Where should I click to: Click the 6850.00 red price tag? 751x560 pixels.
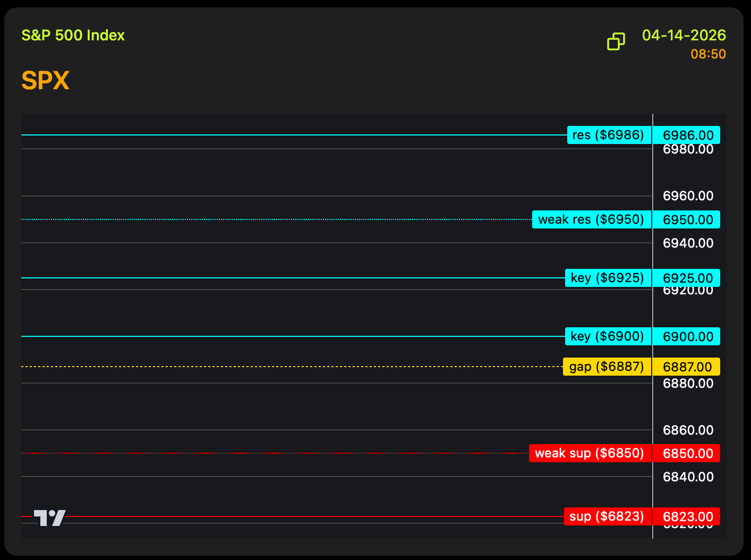click(x=687, y=453)
